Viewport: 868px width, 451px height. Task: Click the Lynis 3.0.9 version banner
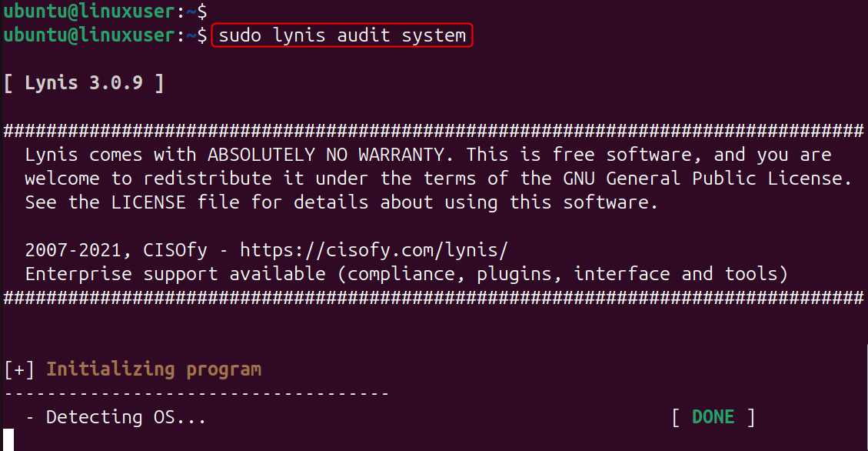84,83
